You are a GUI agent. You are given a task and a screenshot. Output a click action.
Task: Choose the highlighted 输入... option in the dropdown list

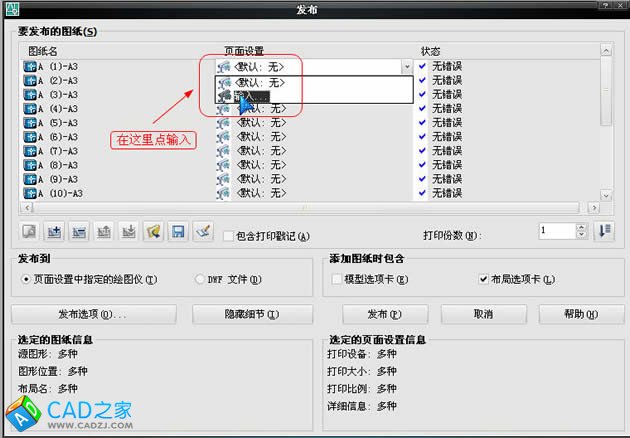[250, 97]
